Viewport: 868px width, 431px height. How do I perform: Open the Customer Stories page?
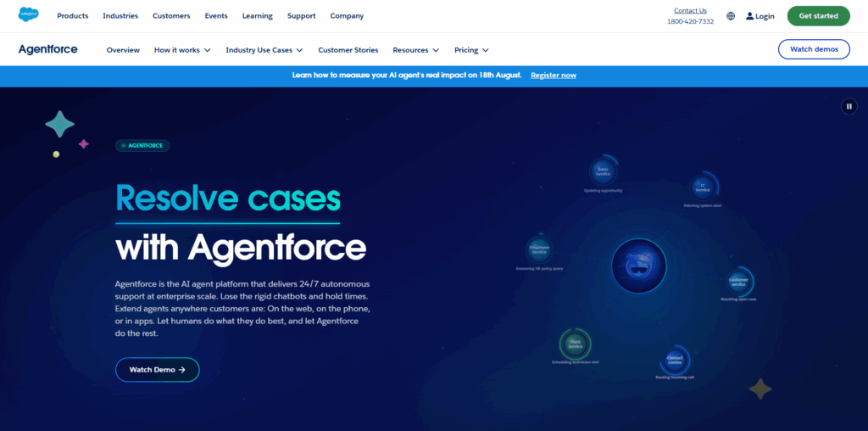coord(348,50)
